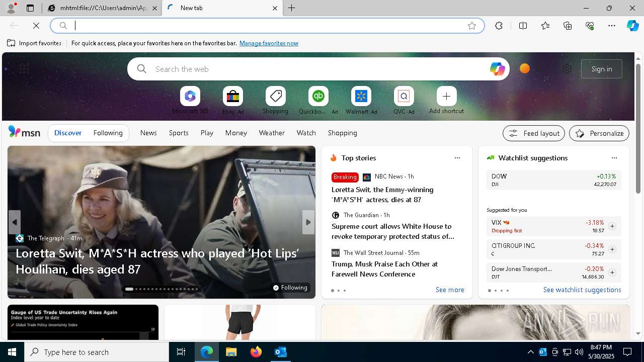The image size is (644, 362).
Task: Open the Extensions puzzle icon
Action: 499,26
